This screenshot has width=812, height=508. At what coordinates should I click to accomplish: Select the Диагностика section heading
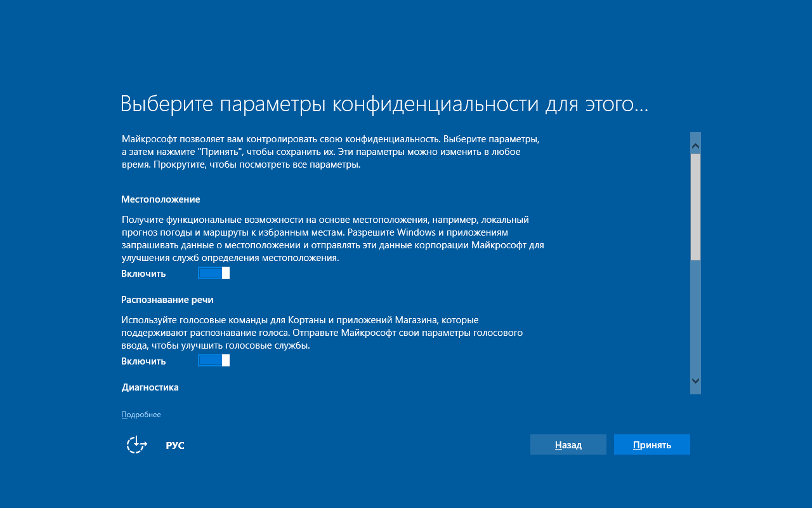click(150, 387)
